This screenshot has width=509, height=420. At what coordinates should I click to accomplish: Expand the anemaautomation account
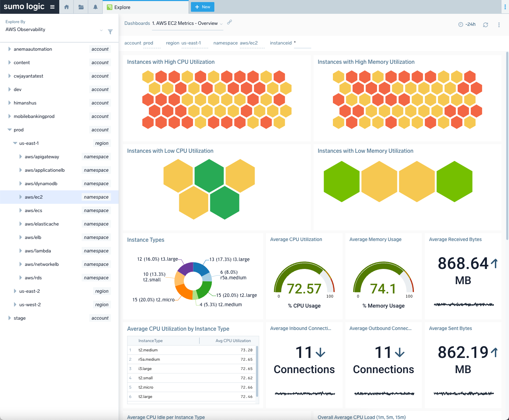tap(9, 49)
